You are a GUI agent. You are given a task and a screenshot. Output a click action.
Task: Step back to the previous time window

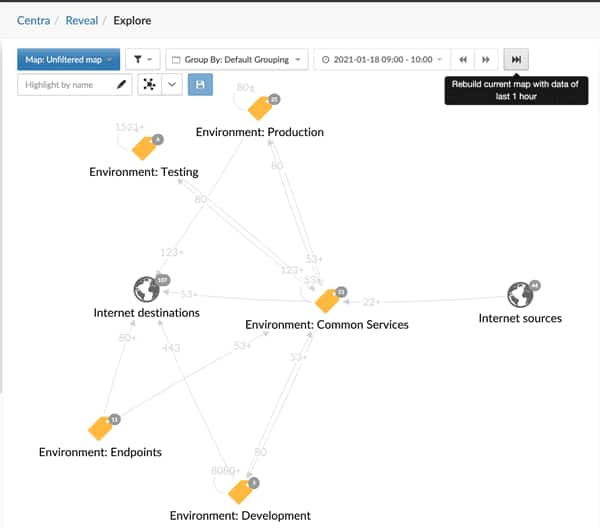pos(463,60)
